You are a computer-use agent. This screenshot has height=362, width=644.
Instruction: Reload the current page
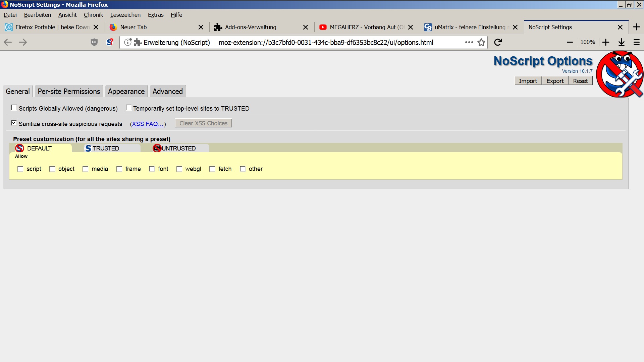click(x=498, y=42)
